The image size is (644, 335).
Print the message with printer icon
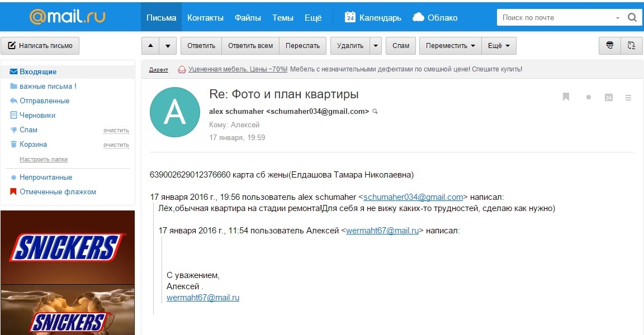click(x=610, y=46)
